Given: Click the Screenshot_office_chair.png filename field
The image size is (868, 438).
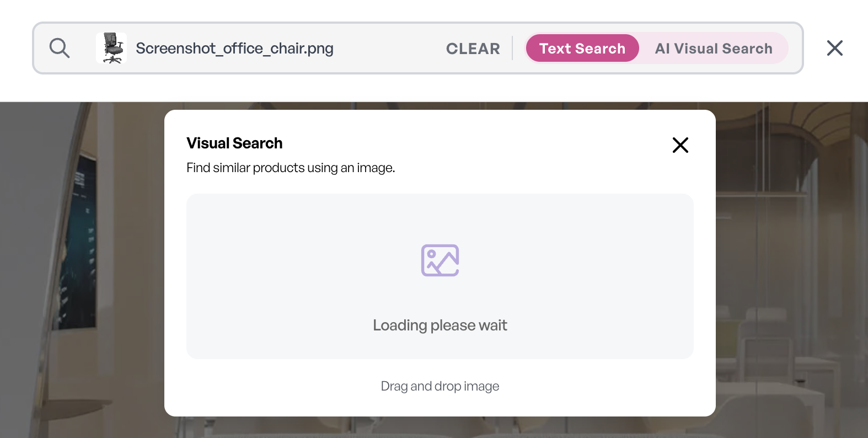Looking at the screenshot, I should (x=234, y=49).
